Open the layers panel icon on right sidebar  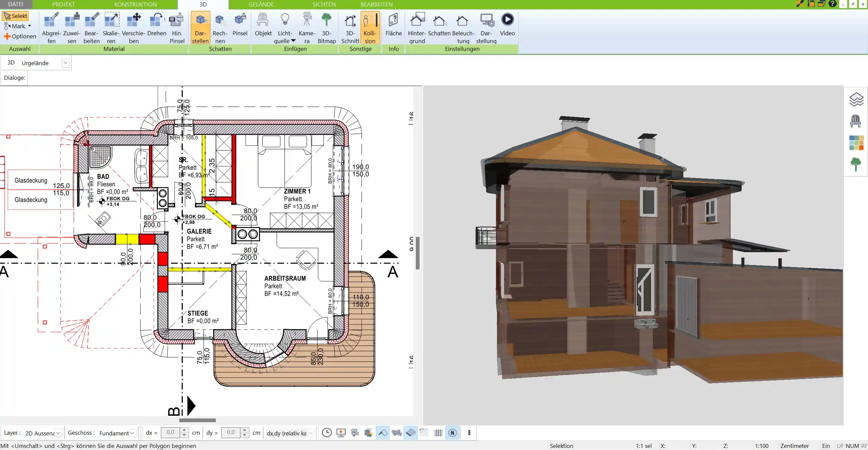coord(856,99)
